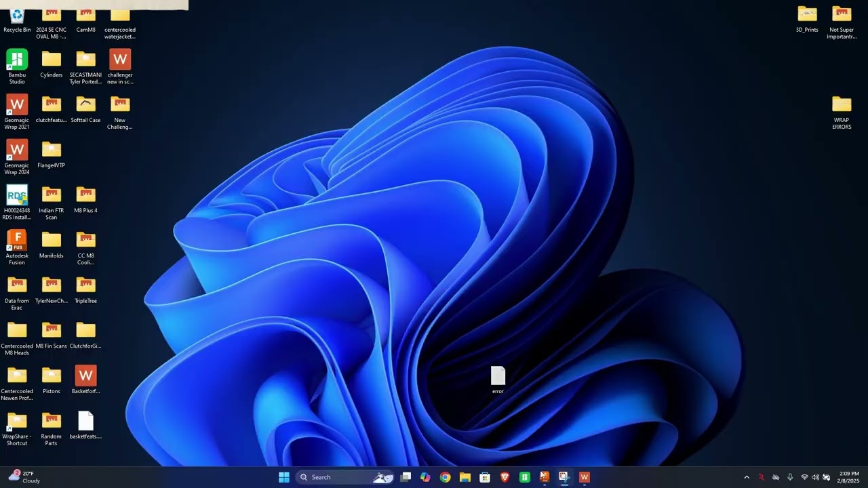This screenshot has width=868, height=488.
Task: Select the Pistons folder
Action: [x=52, y=381]
